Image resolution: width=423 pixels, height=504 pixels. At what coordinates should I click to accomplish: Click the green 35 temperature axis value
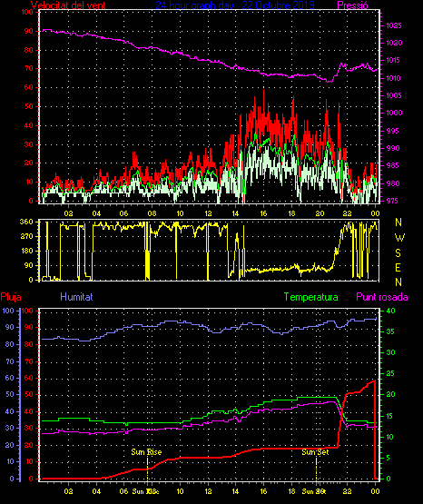[x=391, y=331]
